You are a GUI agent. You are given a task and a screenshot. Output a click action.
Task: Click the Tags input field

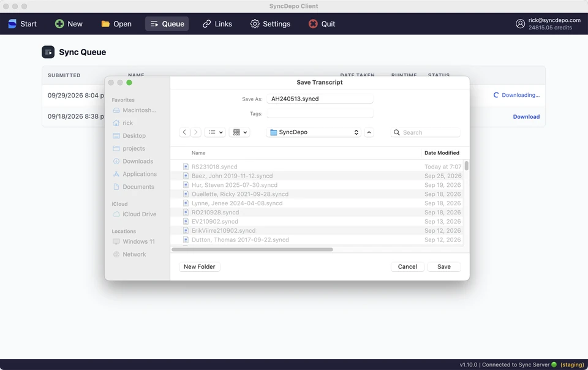point(320,113)
